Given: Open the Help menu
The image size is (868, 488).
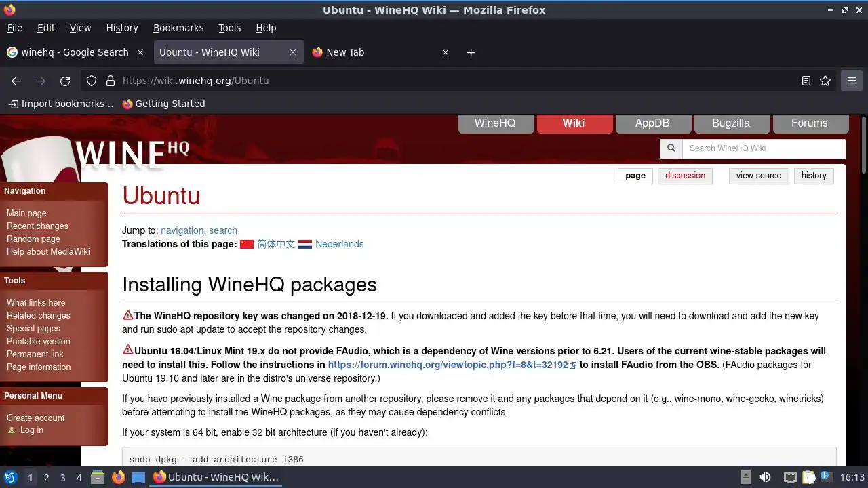Looking at the screenshot, I should [x=266, y=28].
